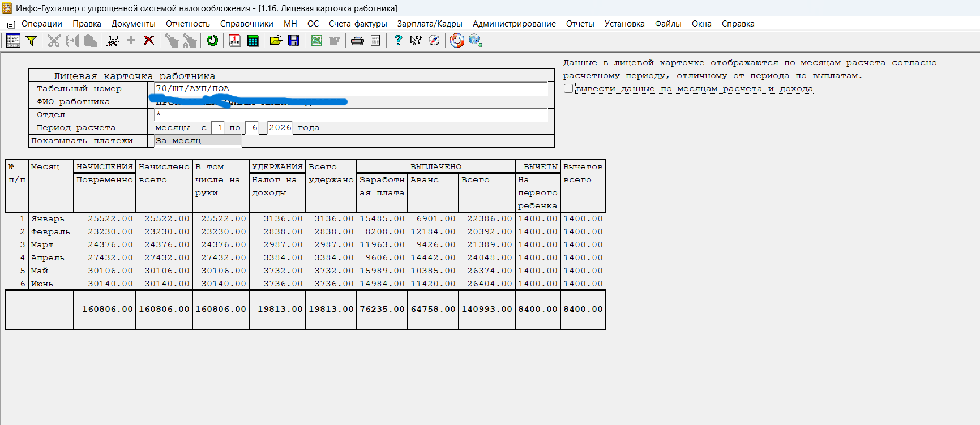Click the ВЫПЛАЧЕНО column header

[x=436, y=166]
